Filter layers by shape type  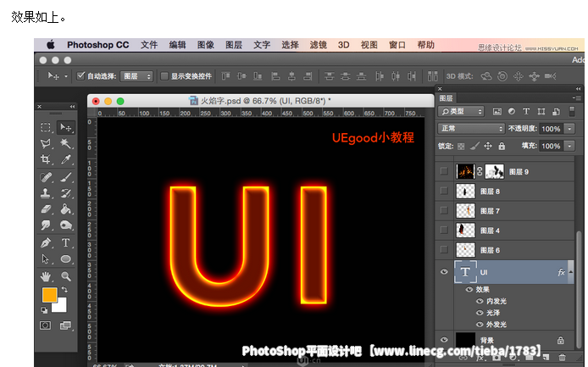(x=541, y=111)
